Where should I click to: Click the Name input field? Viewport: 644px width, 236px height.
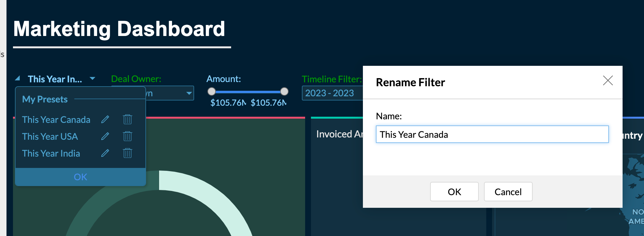pos(492,134)
